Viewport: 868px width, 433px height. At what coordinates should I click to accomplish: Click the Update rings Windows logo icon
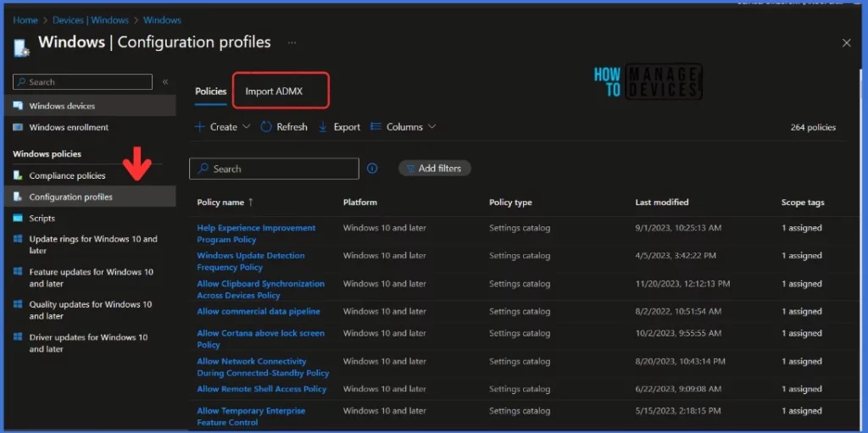[x=18, y=239]
